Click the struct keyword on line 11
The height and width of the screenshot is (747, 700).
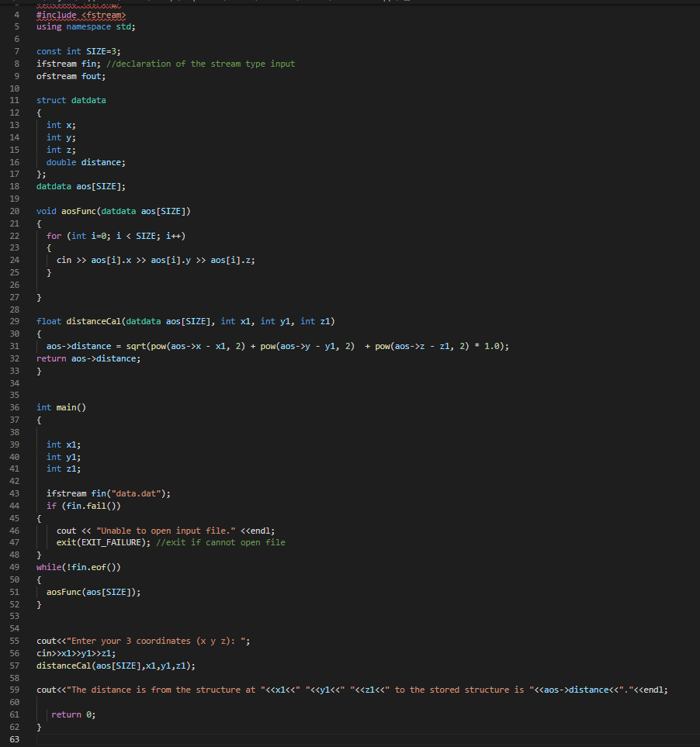50,100
